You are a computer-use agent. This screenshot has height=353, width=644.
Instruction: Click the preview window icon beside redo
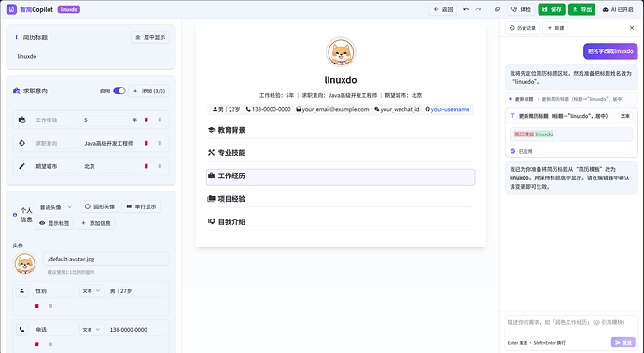497,9
